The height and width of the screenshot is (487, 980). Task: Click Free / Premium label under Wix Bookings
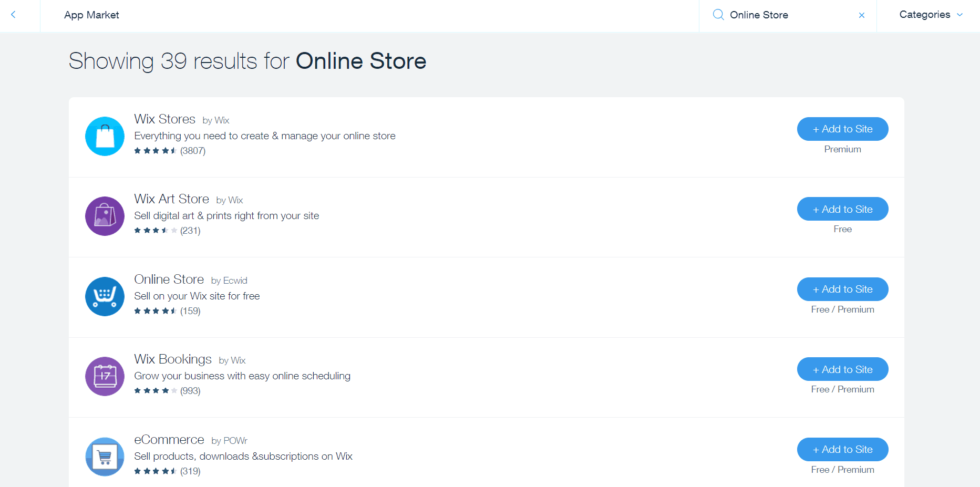(842, 389)
